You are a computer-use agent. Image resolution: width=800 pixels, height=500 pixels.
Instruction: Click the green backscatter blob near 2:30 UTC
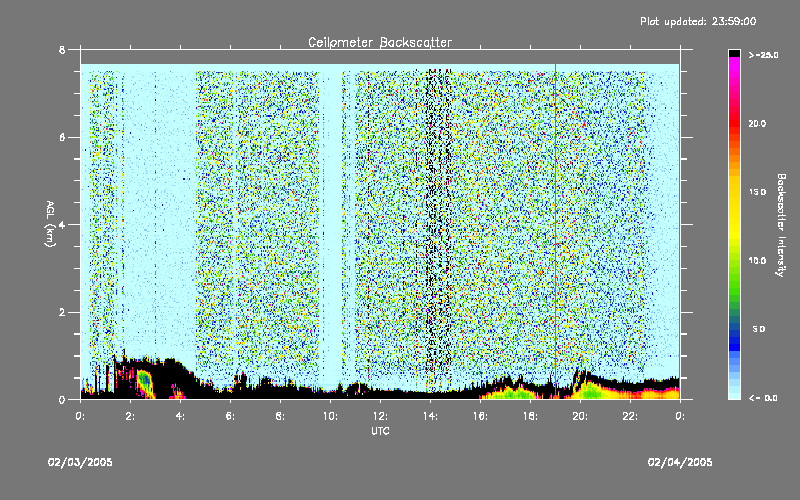click(144, 380)
